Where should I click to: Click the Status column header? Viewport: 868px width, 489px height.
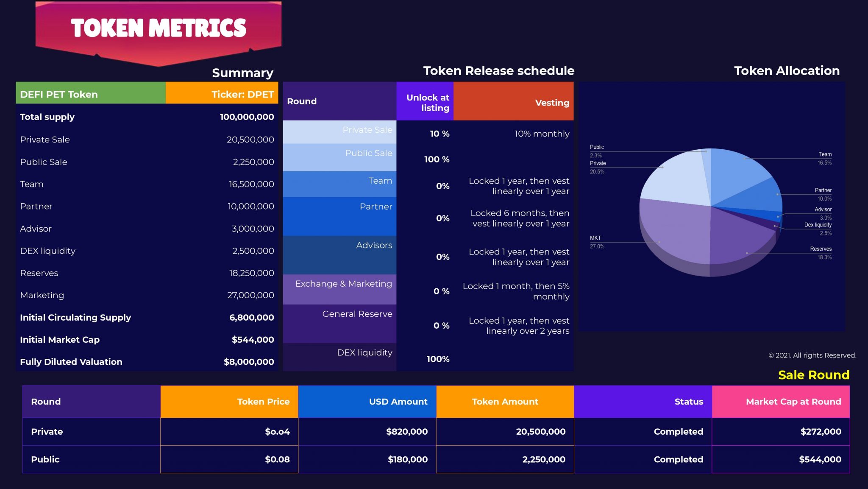pos(643,402)
